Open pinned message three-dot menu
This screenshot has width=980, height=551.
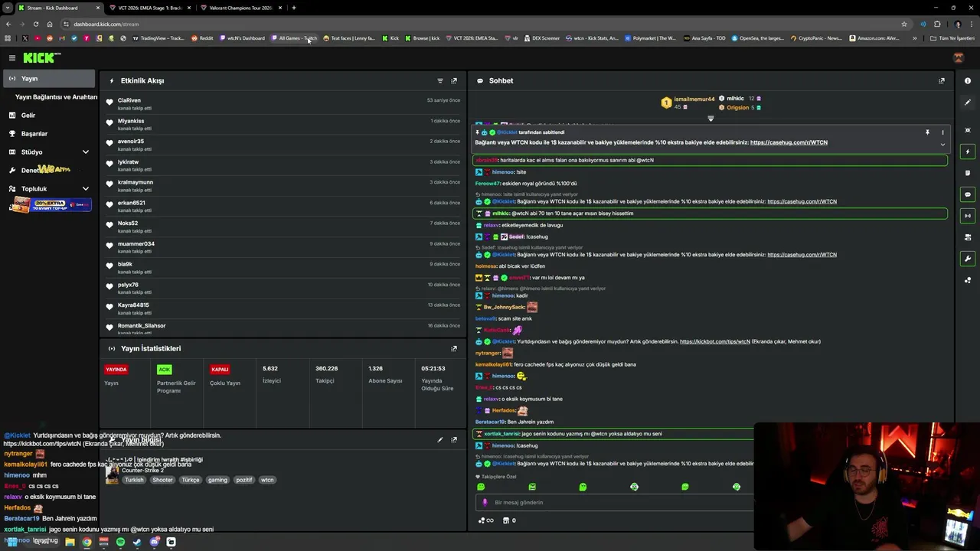click(942, 132)
